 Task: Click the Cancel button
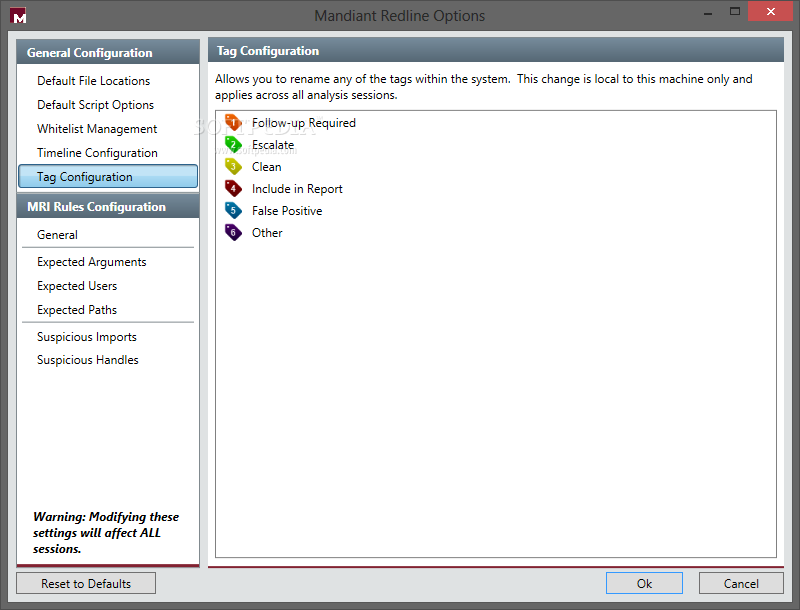point(741,583)
